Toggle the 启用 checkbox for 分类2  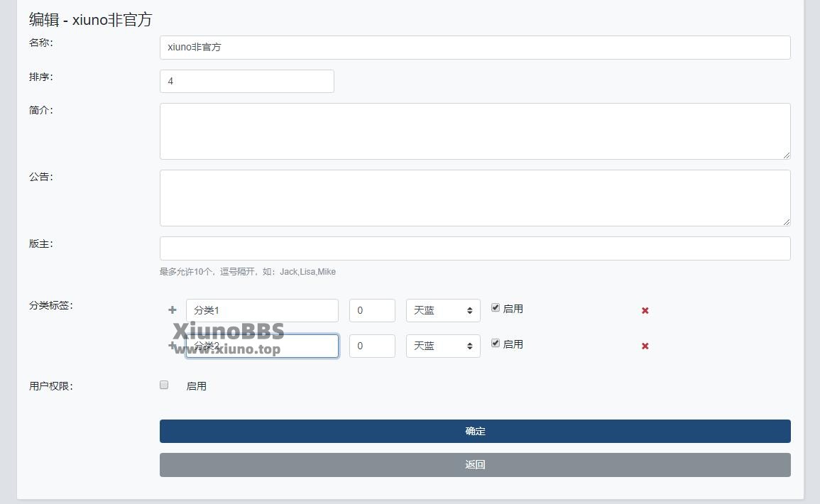click(496, 344)
